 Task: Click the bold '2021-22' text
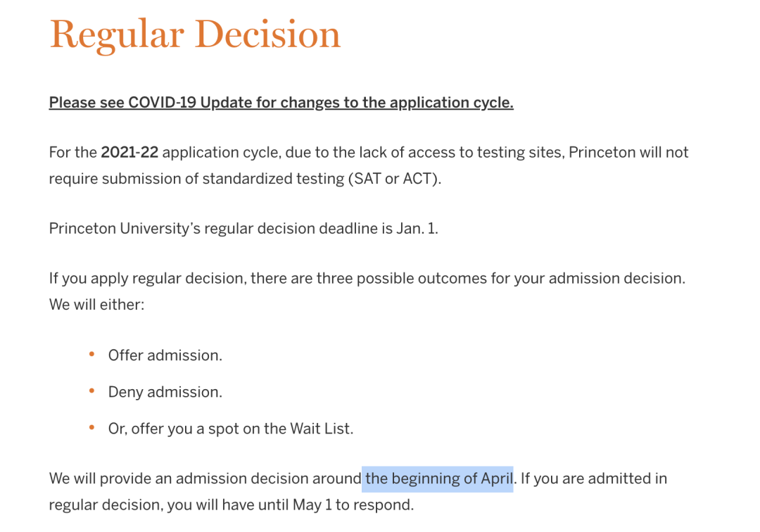click(x=129, y=153)
